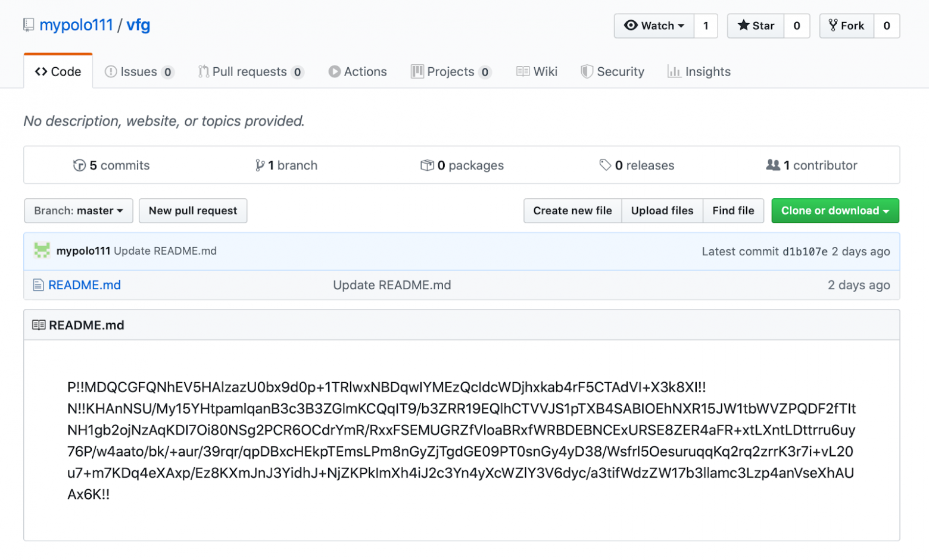The height and width of the screenshot is (560, 929).
Task: Open the Insights tab
Action: 699,71
